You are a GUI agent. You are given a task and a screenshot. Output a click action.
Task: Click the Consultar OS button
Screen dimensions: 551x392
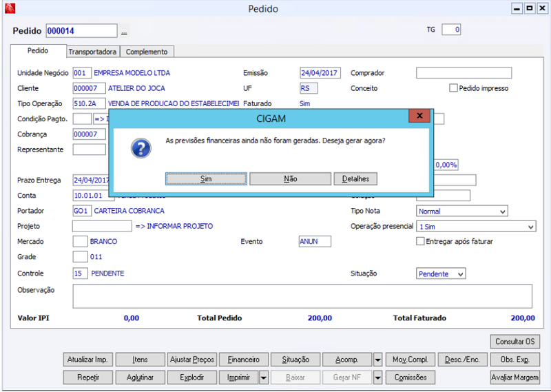[x=514, y=342]
